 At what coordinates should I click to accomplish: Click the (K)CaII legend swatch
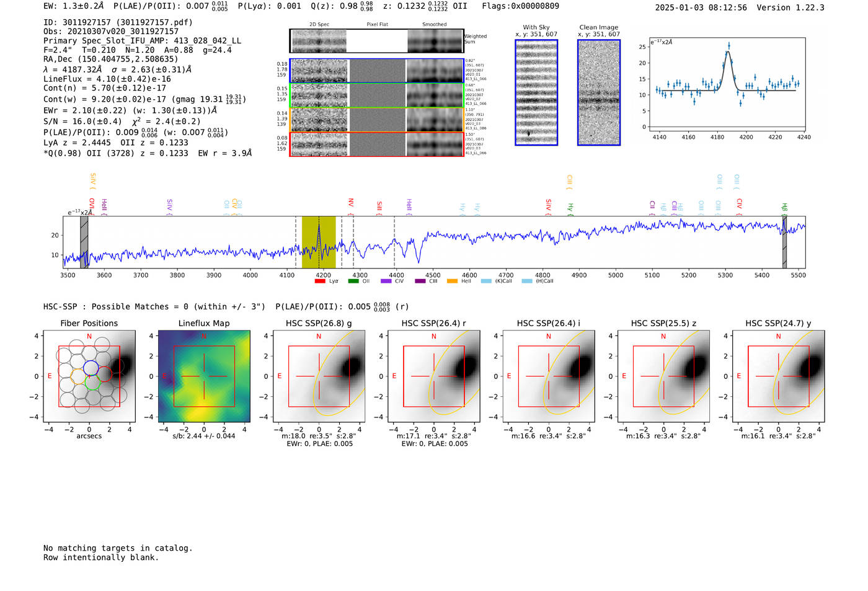(x=486, y=281)
